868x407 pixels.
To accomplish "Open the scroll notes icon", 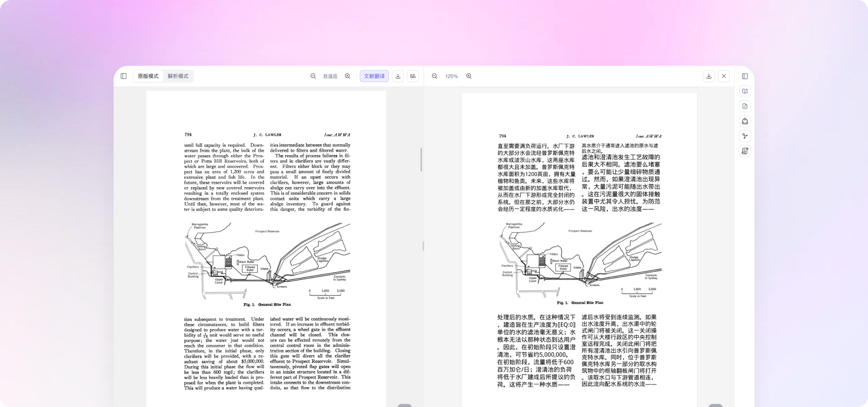I will click(x=745, y=151).
